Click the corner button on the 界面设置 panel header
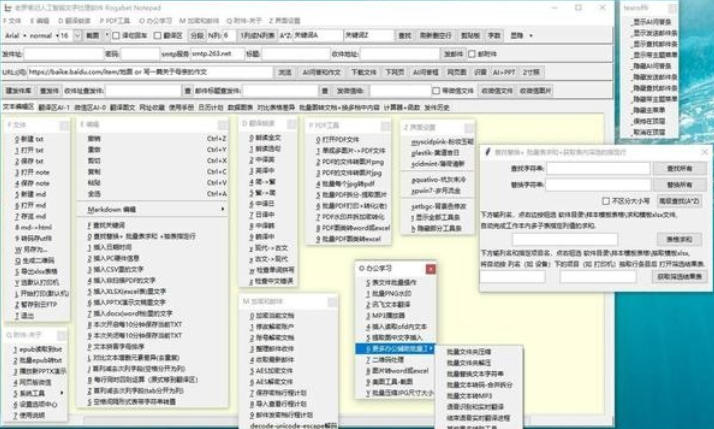Viewport: 714px width, 429px height. [x=469, y=128]
